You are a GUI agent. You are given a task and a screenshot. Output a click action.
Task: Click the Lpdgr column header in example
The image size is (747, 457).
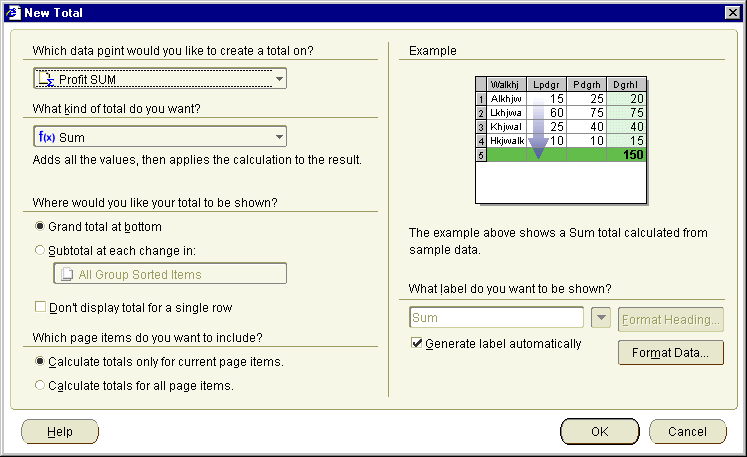pos(546,84)
